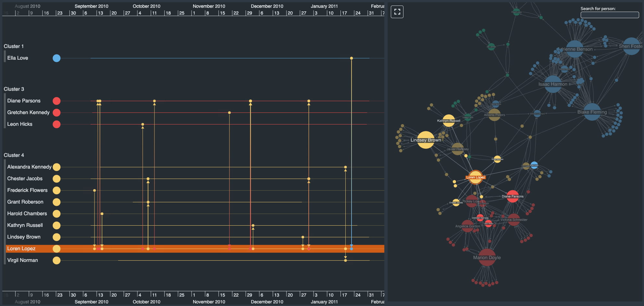The image size is (644, 306).
Task: Select Virgil Norman's yellow timeline circle
Action: click(x=56, y=260)
